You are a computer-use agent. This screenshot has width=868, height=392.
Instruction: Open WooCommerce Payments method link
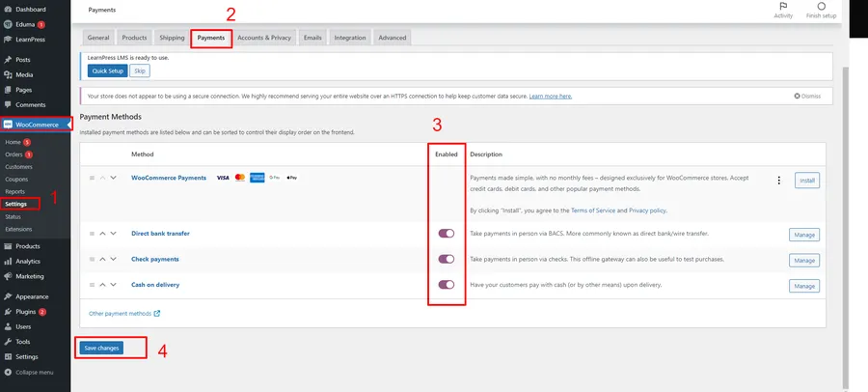tap(169, 178)
